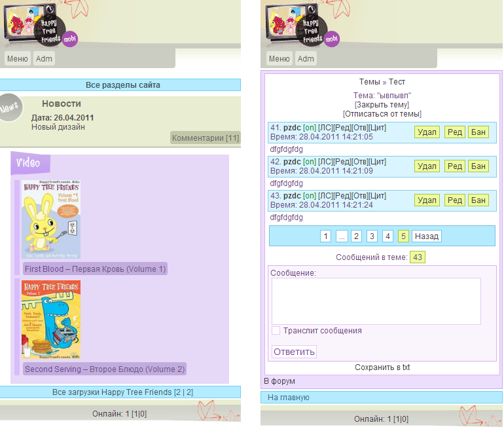Click Онлайн counter on right page
This screenshot has width=504, height=429.
[381, 419]
